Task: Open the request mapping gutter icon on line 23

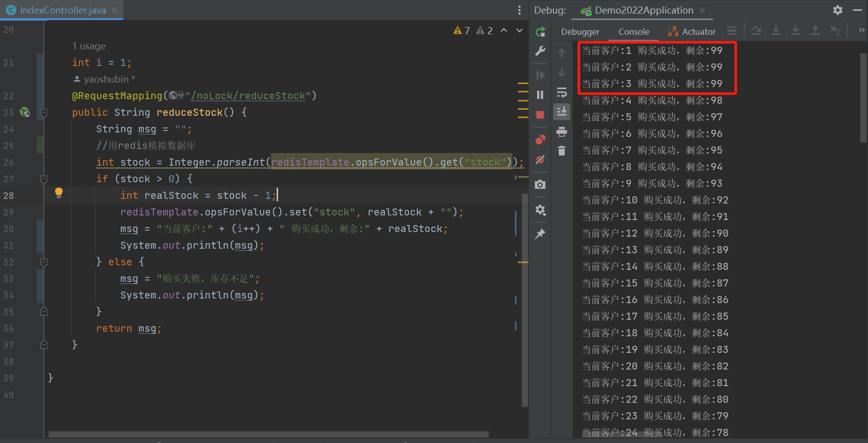Action: point(25,112)
